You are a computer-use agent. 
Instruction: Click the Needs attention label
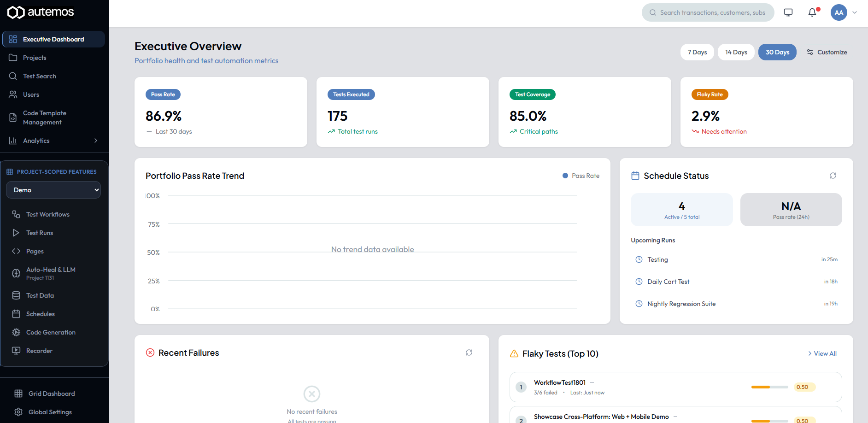(724, 131)
